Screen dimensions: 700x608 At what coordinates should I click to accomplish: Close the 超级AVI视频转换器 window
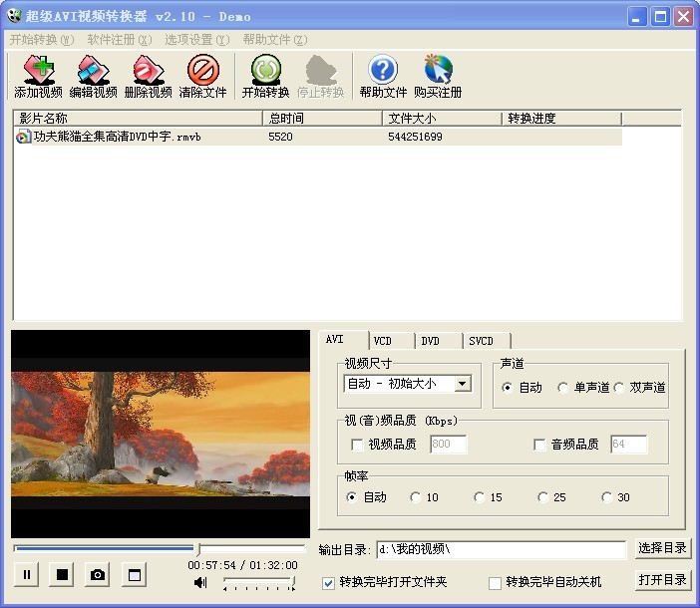pos(683,17)
